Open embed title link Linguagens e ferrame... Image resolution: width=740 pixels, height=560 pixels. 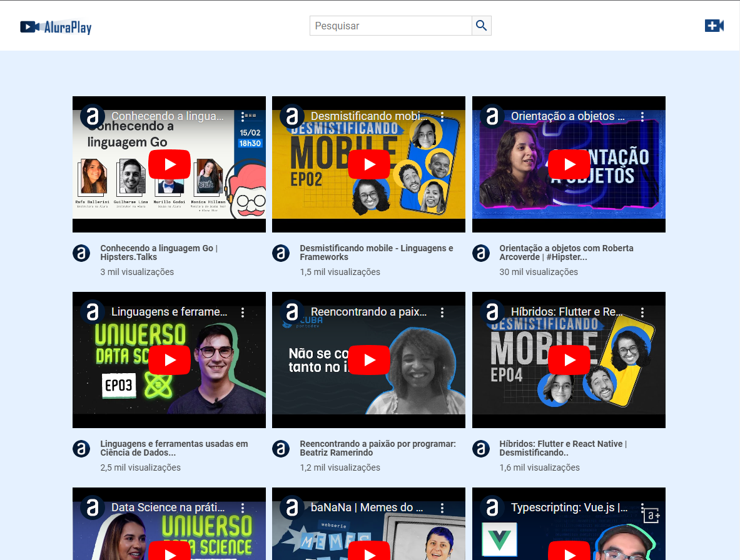pos(170,312)
